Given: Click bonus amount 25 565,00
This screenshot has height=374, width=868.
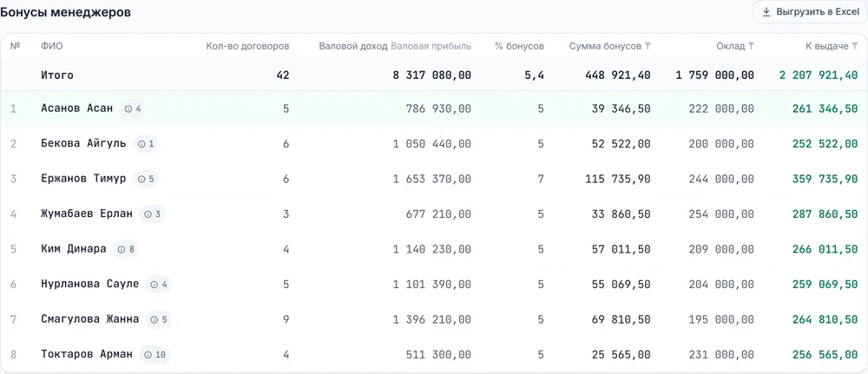Looking at the screenshot, I should point(621,355).
